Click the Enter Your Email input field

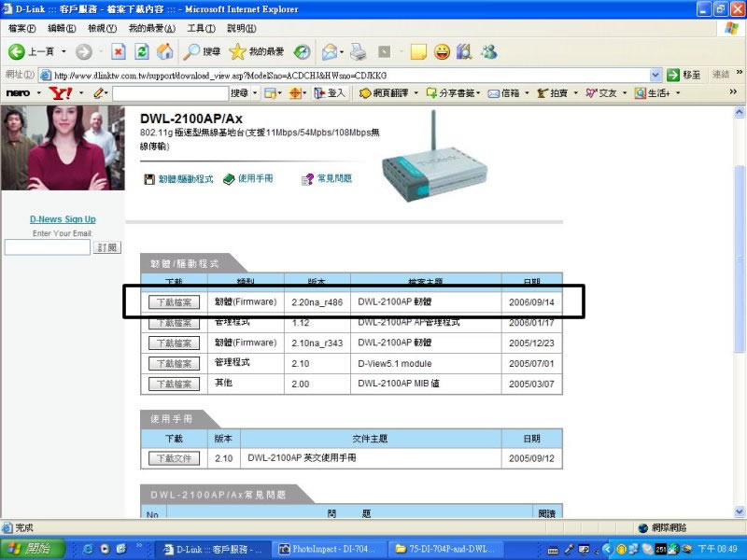click(48, 247)
